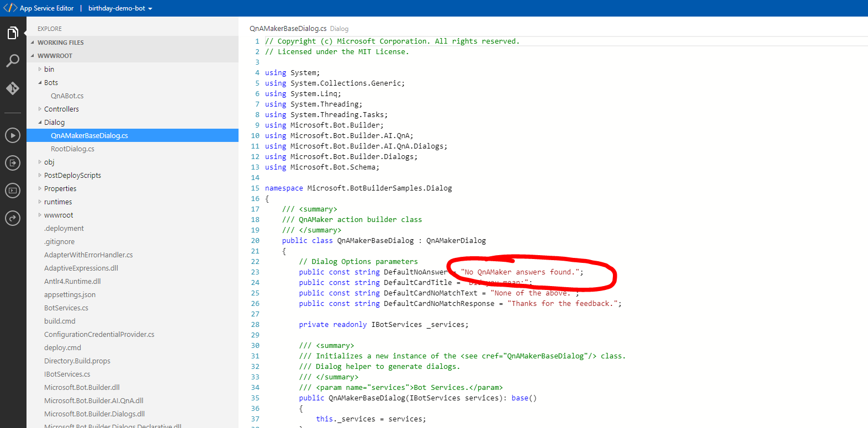Image resolution: width=868 pixels, height=428 pixels.
Task: Open ConfigurationCredentialProvider.cs
Action: [x=99, y=334]
